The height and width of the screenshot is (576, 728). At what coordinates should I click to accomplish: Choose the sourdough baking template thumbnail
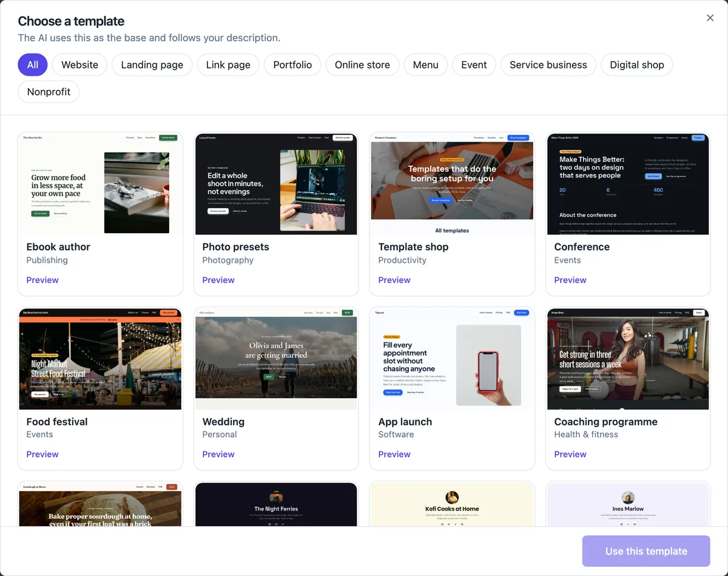tap(100, 504)
